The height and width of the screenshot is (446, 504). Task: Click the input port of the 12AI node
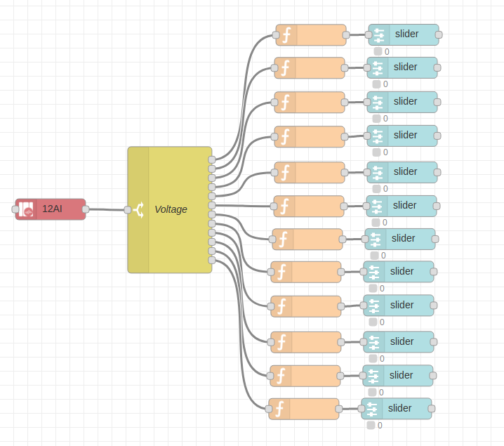[x=15, y=209]
